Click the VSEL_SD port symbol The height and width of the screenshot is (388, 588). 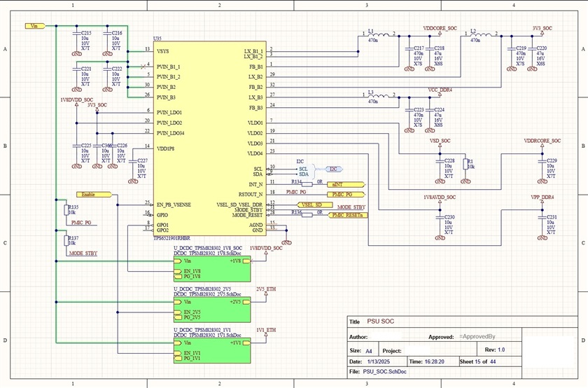click(315, 205)
